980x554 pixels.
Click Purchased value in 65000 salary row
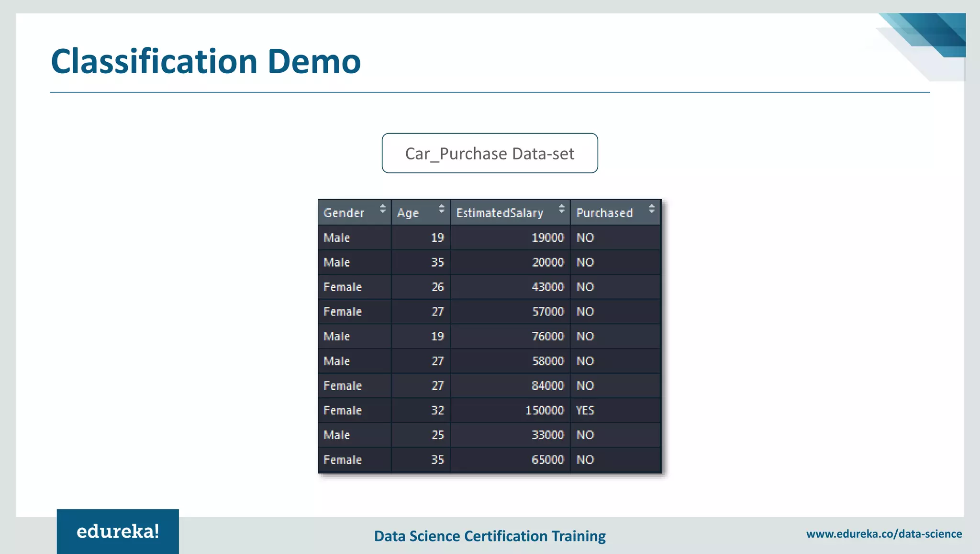click(585, 460)
